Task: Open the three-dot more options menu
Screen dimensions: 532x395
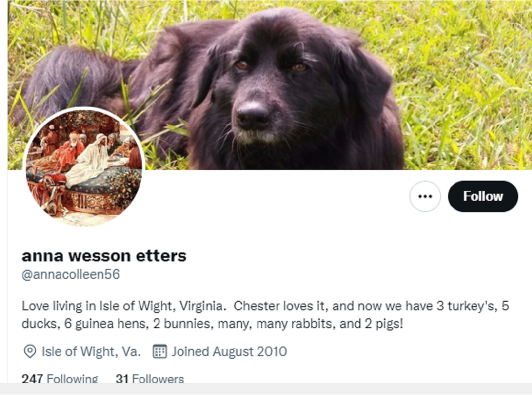Action: pyautogui.click(x=425, y=196)
